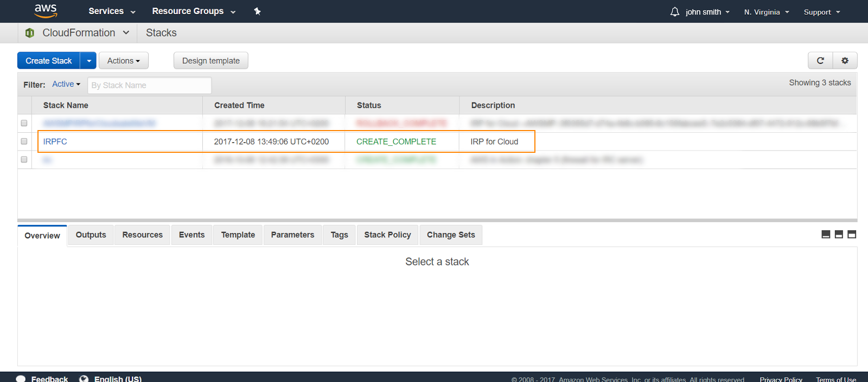Click the Stacks breadcrumb label
This screenshot has width=868, height=382.
pyautogui.click(x=161, y=33)
